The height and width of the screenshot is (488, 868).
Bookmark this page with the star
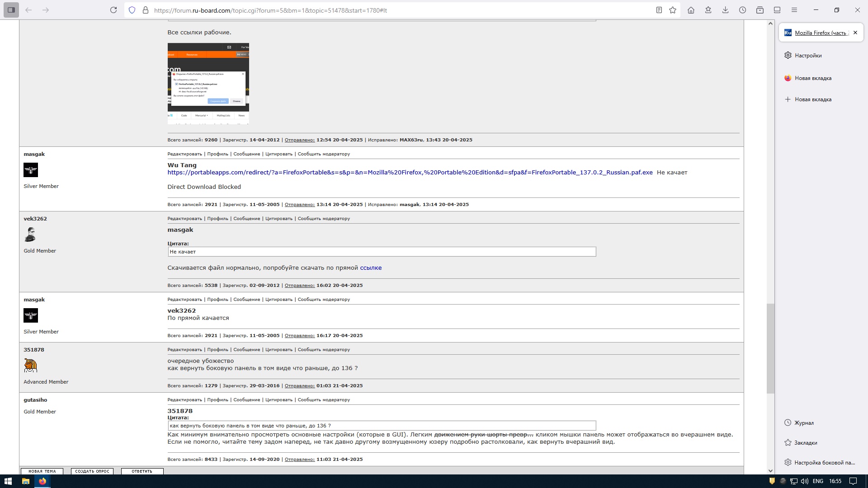point(673,10)
